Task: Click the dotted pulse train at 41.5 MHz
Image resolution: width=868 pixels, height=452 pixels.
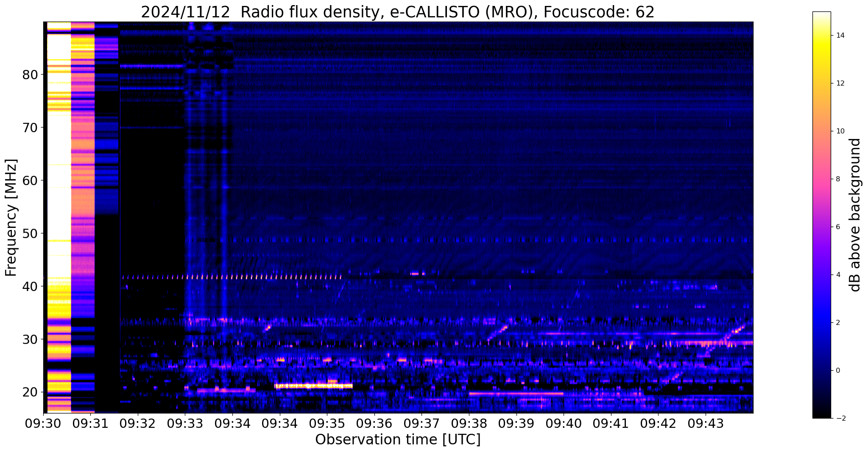Action: [x=232, y=277]
